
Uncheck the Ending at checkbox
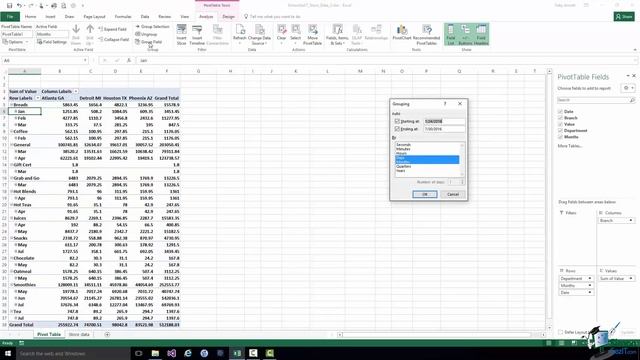[x=397, y=129]
